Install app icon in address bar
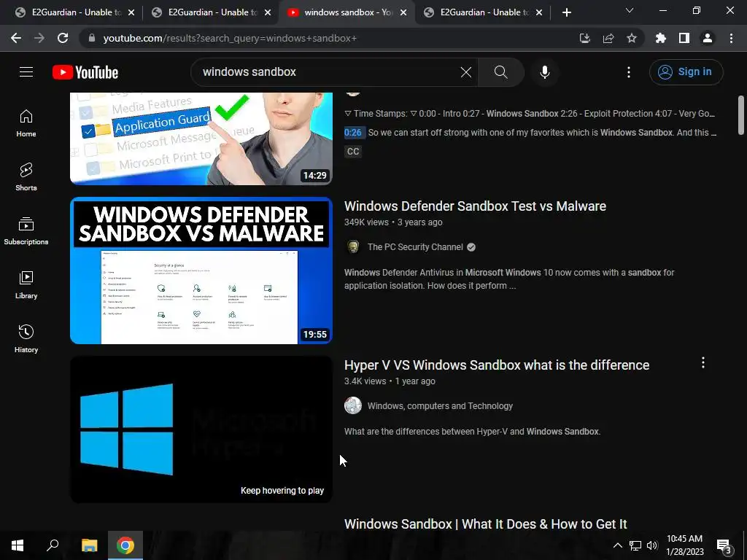The image size is (747, 560). [x=585, y=38]
